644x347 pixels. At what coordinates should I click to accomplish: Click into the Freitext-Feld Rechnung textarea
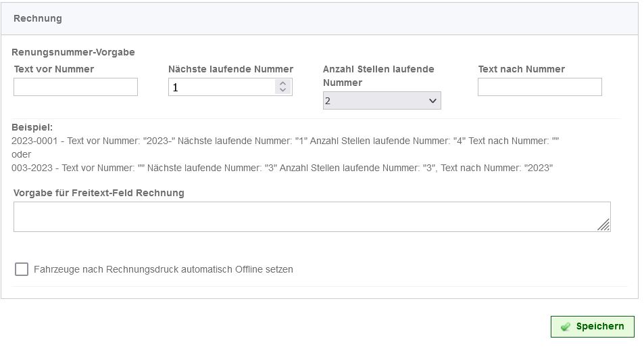click(x=312, y=216)
